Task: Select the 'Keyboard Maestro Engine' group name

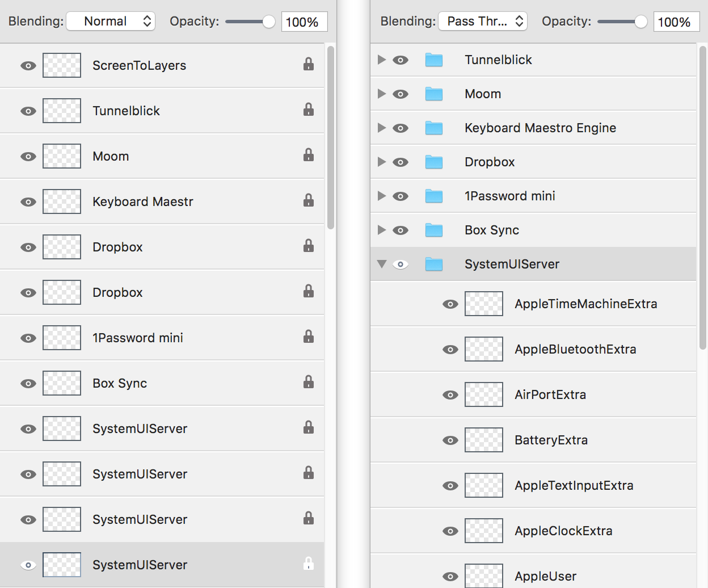Action: point(541,128)
